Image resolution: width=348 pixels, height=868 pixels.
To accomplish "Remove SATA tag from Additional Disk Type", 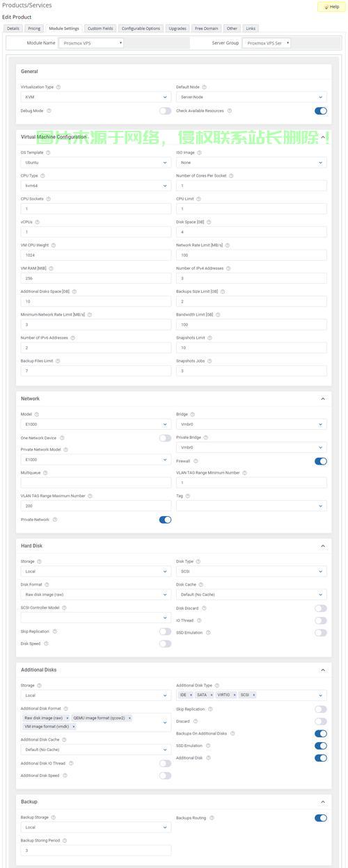I will (212, 695).
